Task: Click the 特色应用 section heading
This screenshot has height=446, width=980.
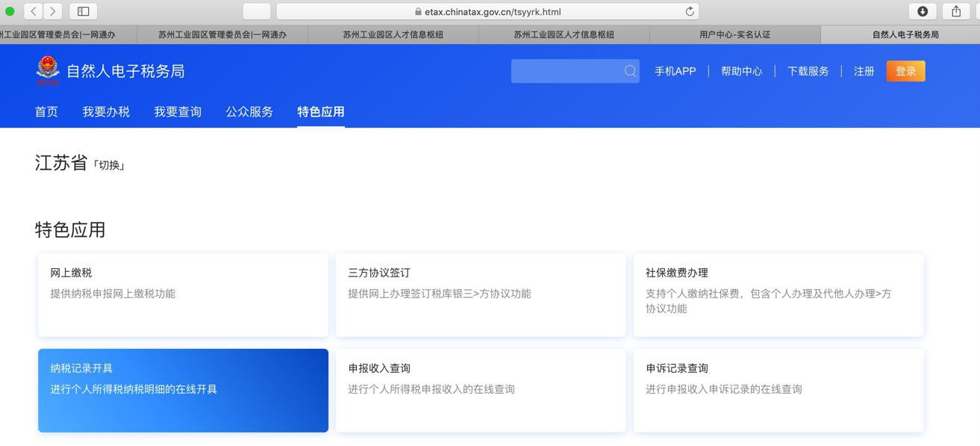Action: pos(70,229)
